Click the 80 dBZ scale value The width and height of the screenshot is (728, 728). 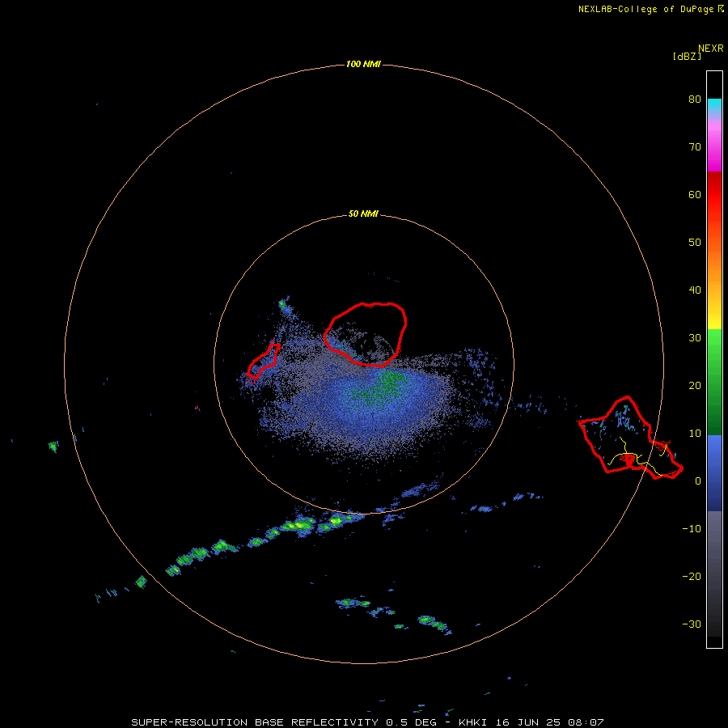click(x=695, y=99)
